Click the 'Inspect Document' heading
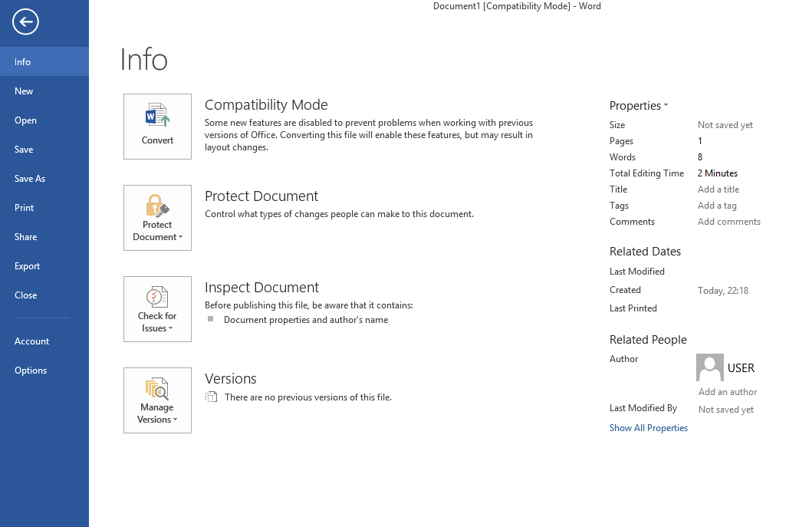812x527 pixels. pyautogui.click(x=261, y=287)
